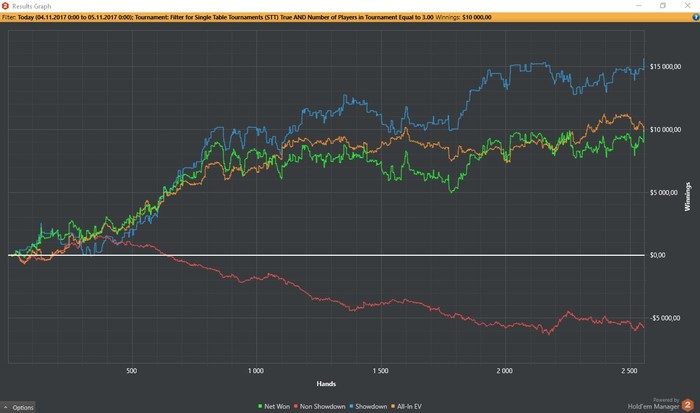Click the $5 000,00 axis label
The image size is (700, 413).
pos(663,192)
